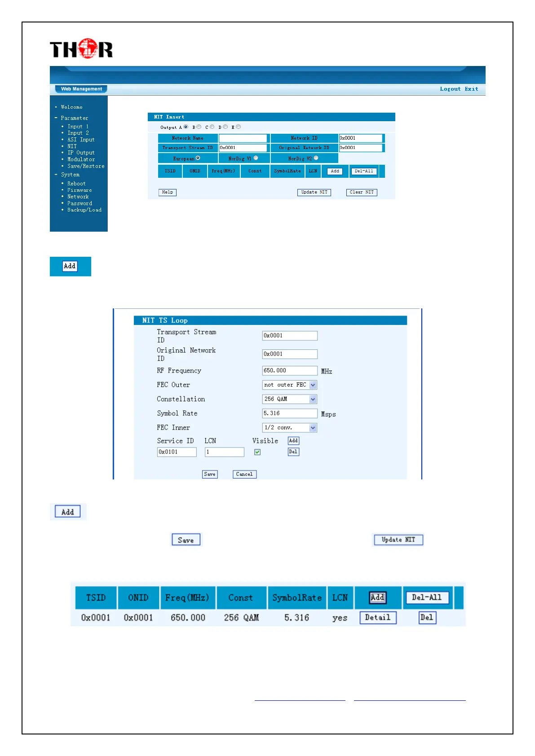Select Output B radio button
The height and width of the screenshot is (756, 535).
[199, 127]
